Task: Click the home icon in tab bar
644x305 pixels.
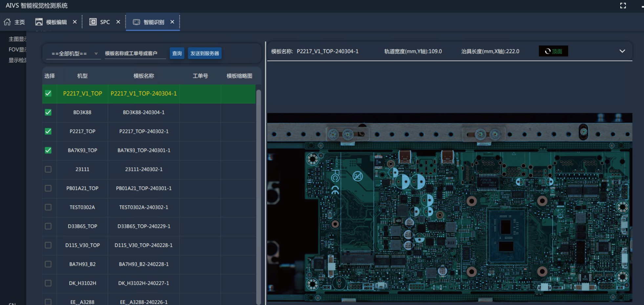Action: pyautogui.click(x=7, y=22)
